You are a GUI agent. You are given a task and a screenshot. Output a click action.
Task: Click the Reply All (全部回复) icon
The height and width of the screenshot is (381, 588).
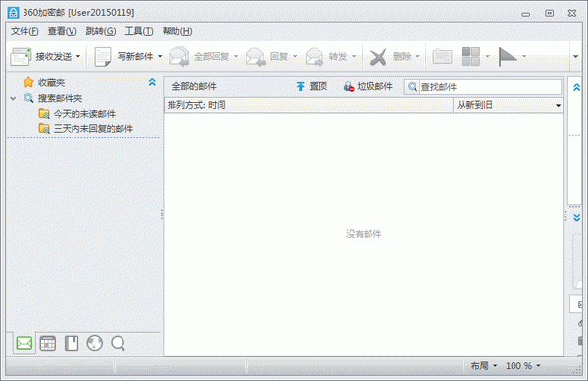tap(179, 57)
